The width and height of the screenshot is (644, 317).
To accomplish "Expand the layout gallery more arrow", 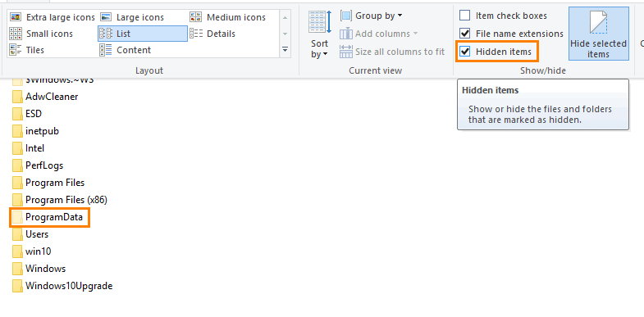I will [285, 50].
